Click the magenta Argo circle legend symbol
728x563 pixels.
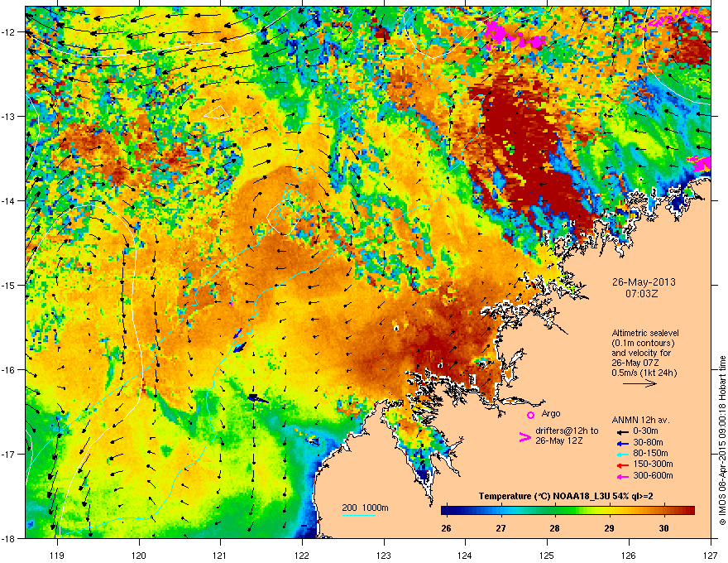click(530, 415)
